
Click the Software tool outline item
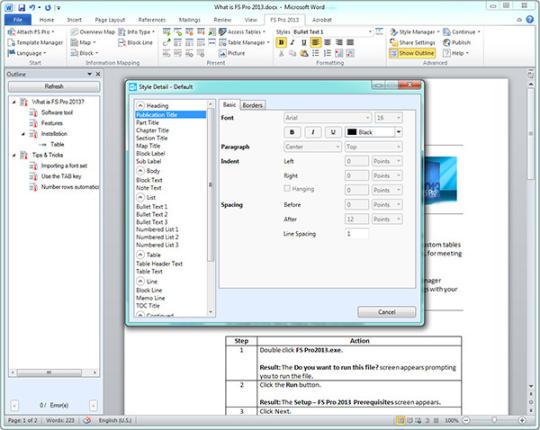57,113
